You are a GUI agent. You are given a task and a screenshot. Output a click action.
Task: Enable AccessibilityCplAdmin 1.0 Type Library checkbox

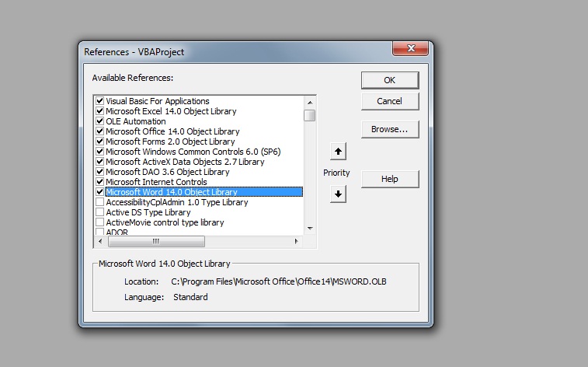(99, 202)
